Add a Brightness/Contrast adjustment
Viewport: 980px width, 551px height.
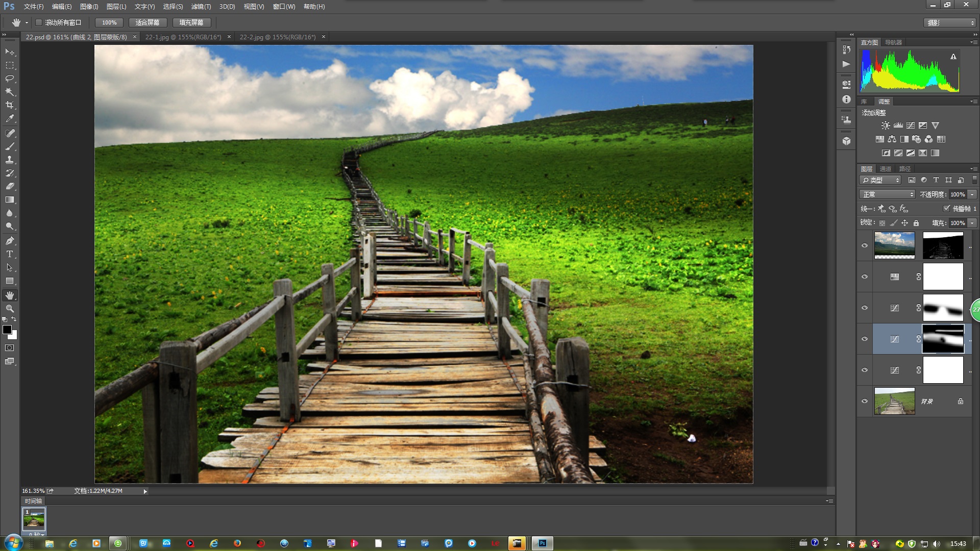(886, 126)
